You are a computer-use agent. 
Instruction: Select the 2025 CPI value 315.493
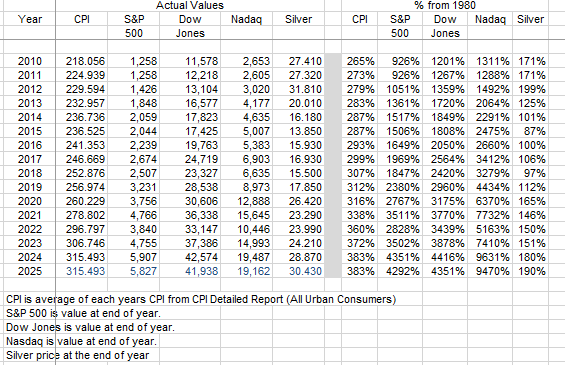[82, 271]
